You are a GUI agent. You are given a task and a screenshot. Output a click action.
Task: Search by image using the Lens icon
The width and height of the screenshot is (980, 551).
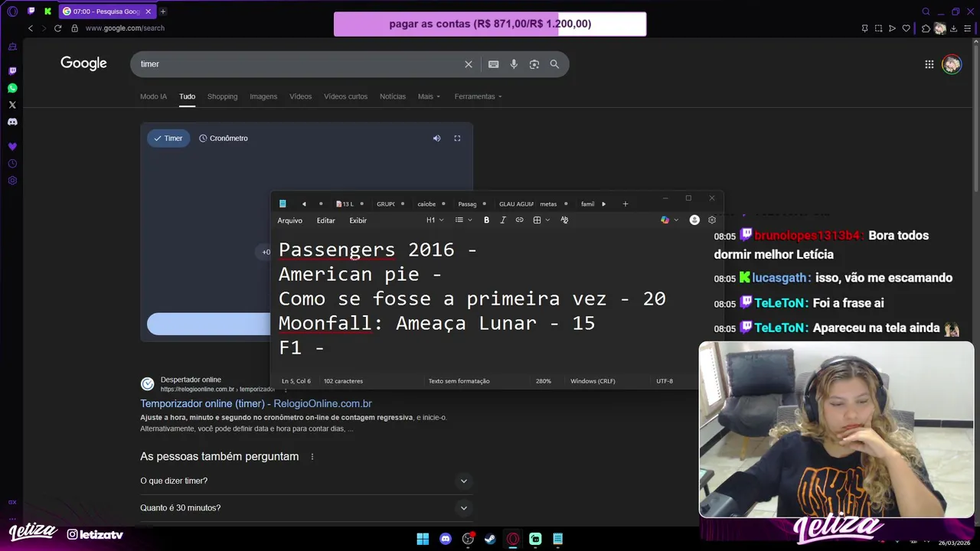coord(534,64)
